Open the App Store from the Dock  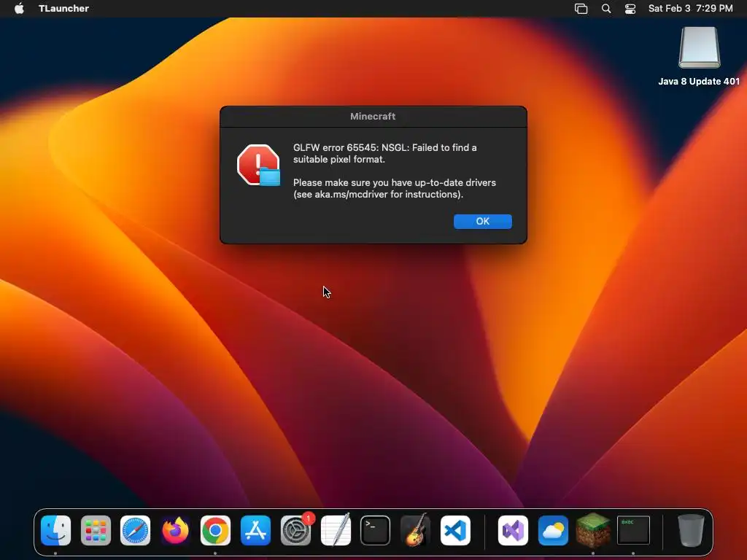point(255,531)
